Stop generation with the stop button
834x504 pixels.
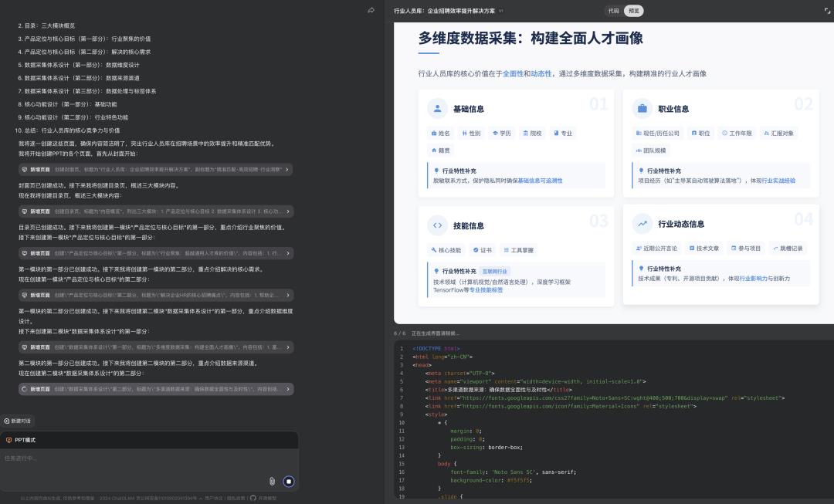289,481
